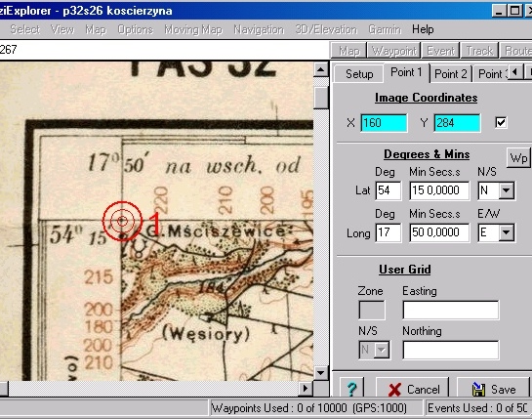
Task: Click the Long Min Secs field
Action: (439, 232)
